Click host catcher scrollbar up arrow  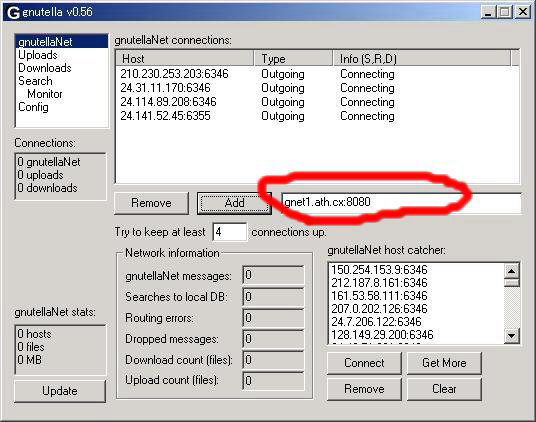point(511,271)
